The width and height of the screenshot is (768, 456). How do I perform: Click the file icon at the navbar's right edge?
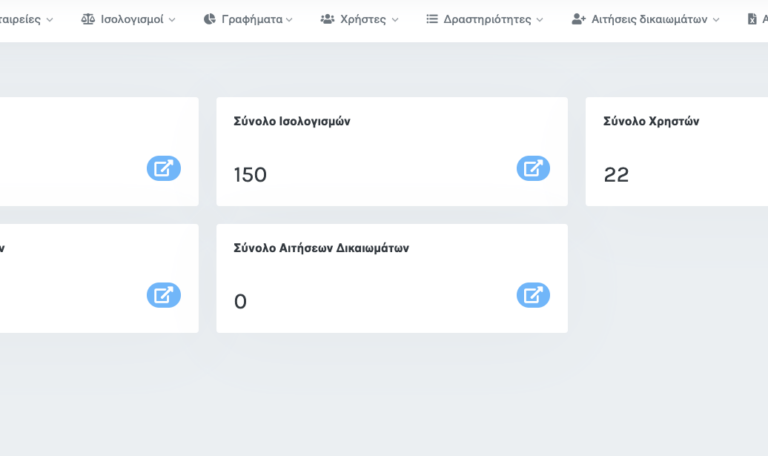point(752,19)
